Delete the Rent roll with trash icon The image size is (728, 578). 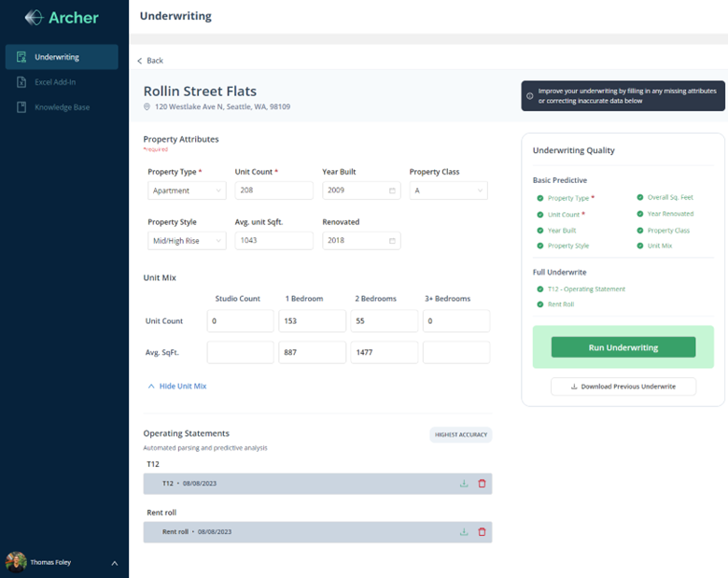[x=482, y=532]
